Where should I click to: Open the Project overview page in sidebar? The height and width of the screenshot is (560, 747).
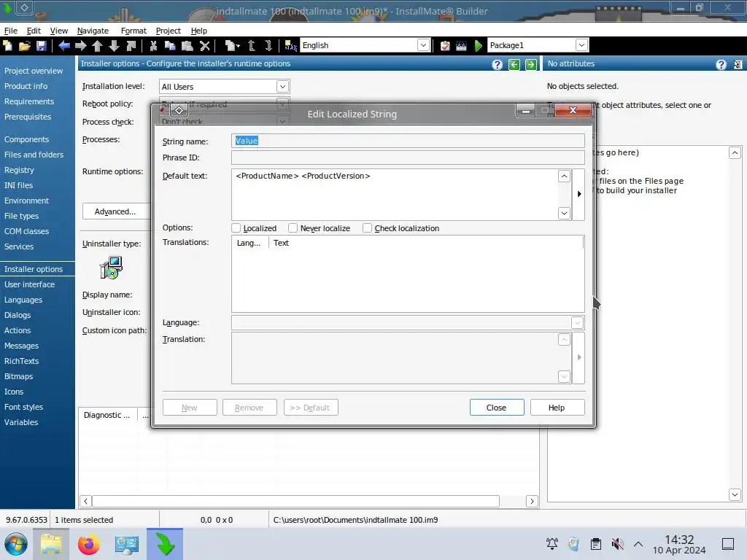[34, 71]
